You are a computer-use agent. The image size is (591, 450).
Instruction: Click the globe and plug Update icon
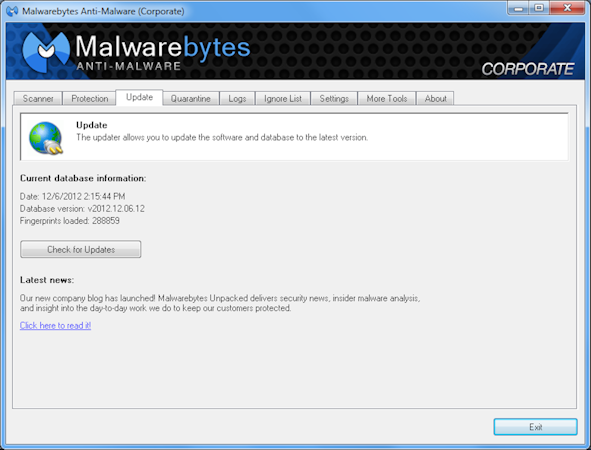coord(46,138)
